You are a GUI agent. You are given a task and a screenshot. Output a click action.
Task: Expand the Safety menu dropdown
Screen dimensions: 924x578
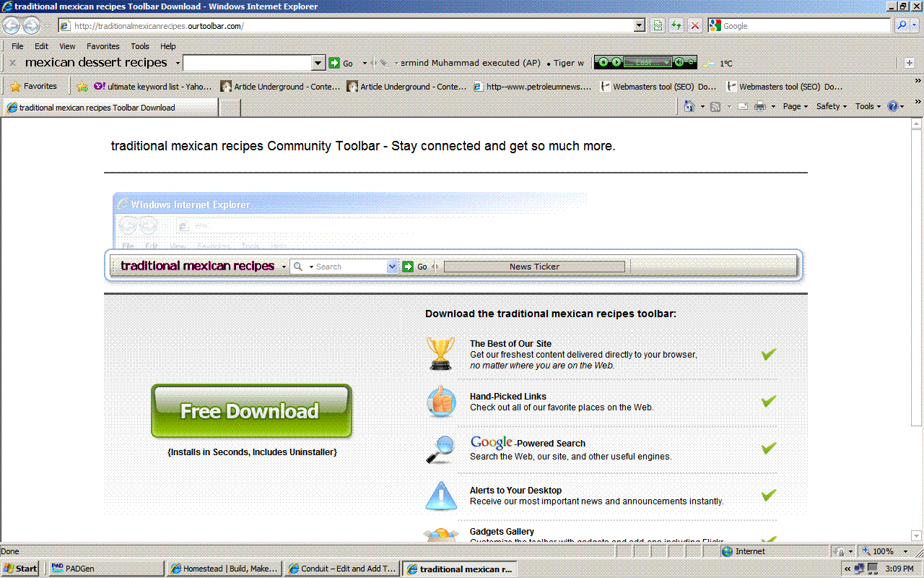point(832,106)
